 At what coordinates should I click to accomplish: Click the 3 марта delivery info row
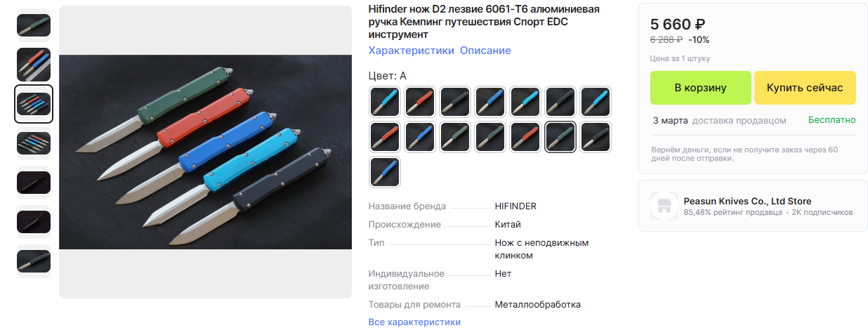(753, 120)
